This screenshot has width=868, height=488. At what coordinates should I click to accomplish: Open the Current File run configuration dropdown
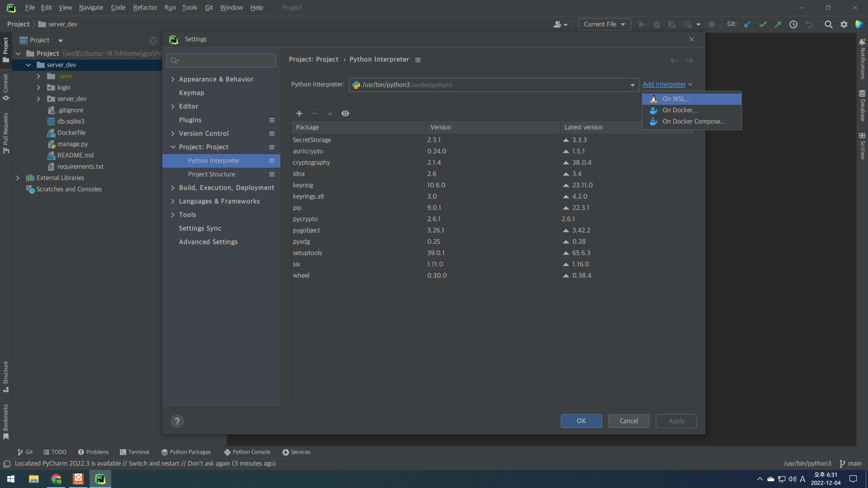(x=604, y=24)
